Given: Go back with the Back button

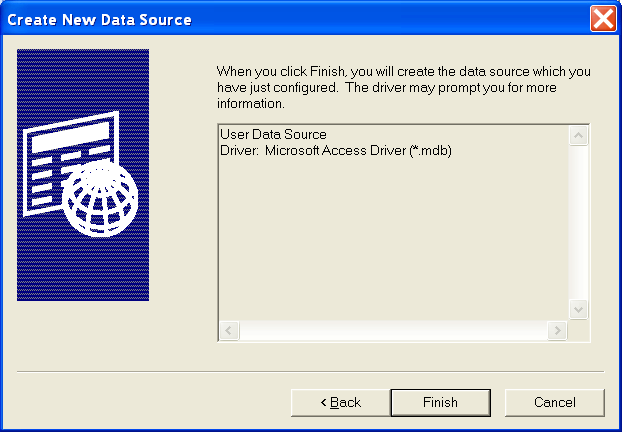Looking at the screenshot, I should coord(341,402).
